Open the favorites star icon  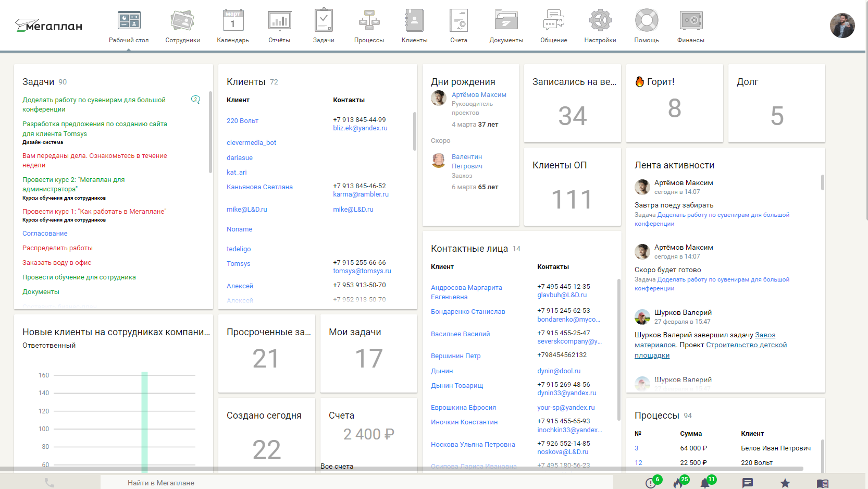(785, 483)
